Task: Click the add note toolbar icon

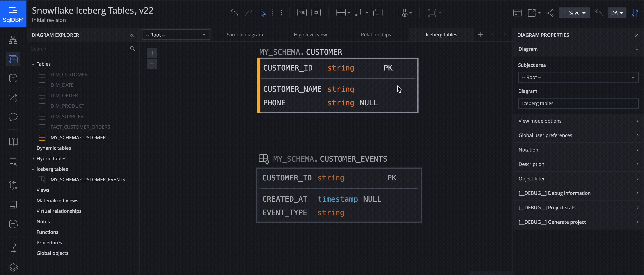Action: (378, 12)
